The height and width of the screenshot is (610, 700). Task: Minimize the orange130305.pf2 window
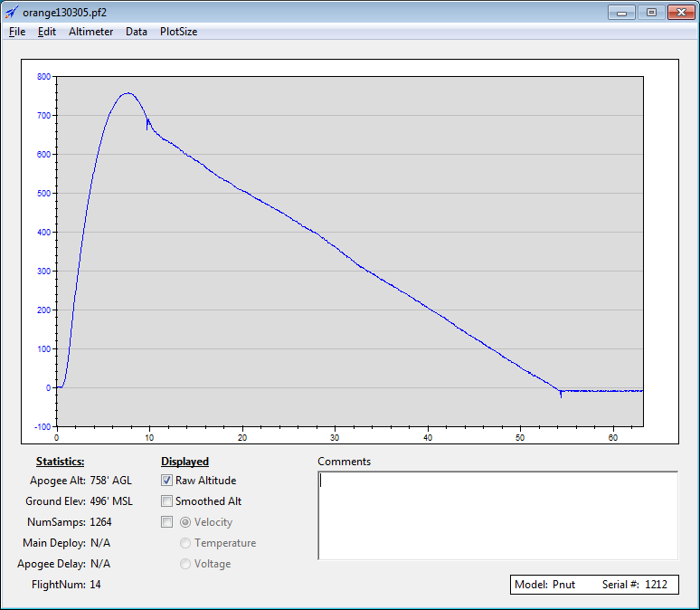tap(621, 13)
